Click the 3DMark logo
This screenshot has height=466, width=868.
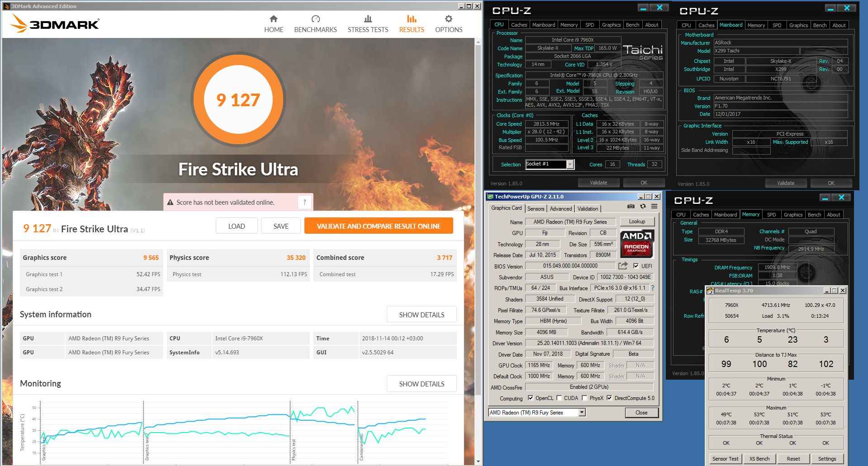tap(55, 24)
